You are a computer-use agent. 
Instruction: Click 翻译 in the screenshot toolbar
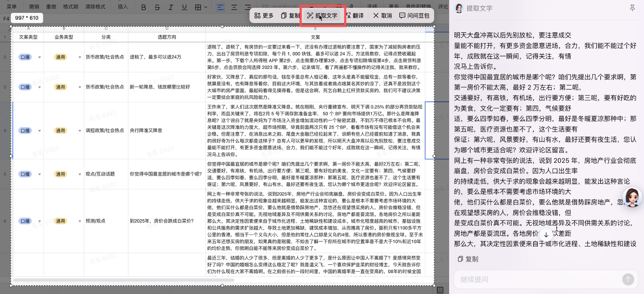pyautogui.click(x=354, y=16)
